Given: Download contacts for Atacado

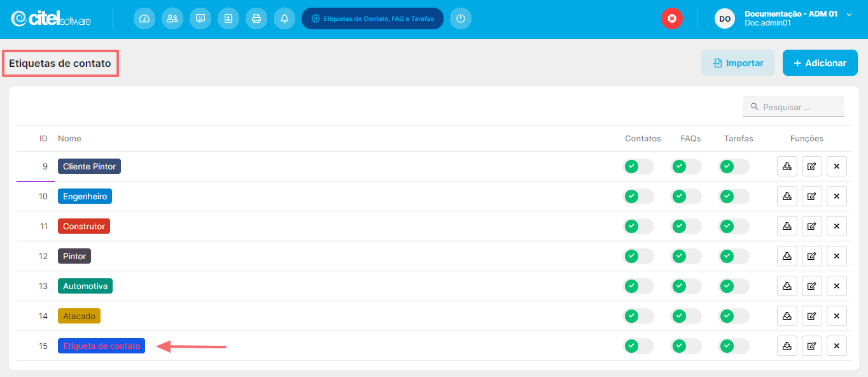Looking at the screenshot, I should (x=787, y=316).
